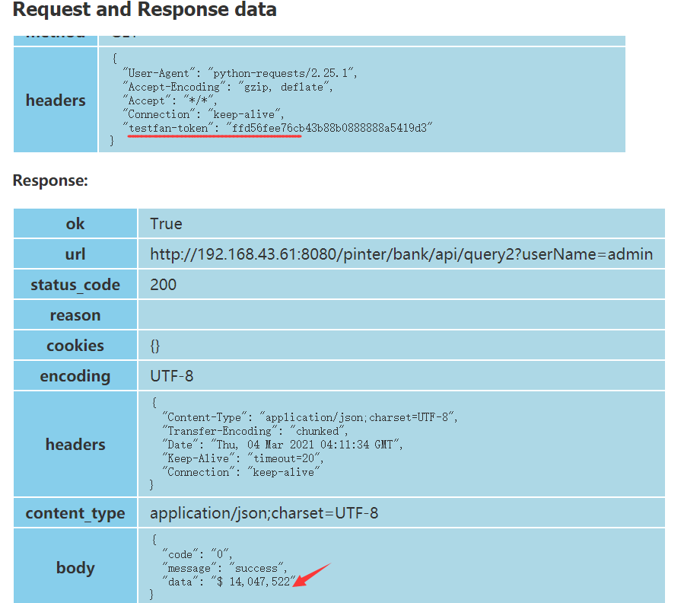Click the request headers row label
The width and height of the screenshot is (700, 603).
pos(56,100)
